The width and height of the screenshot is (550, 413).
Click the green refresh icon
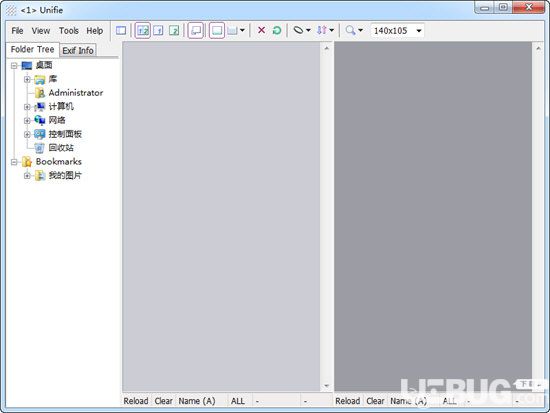tap(277, 31)
